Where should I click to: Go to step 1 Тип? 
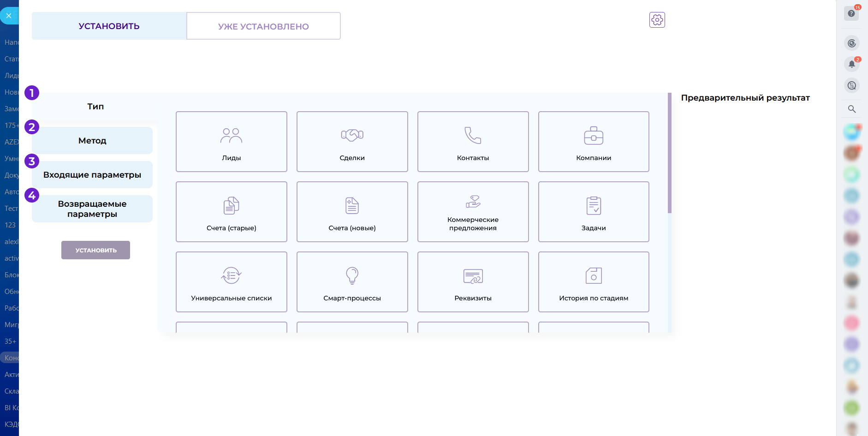click(x=95, y=107)
